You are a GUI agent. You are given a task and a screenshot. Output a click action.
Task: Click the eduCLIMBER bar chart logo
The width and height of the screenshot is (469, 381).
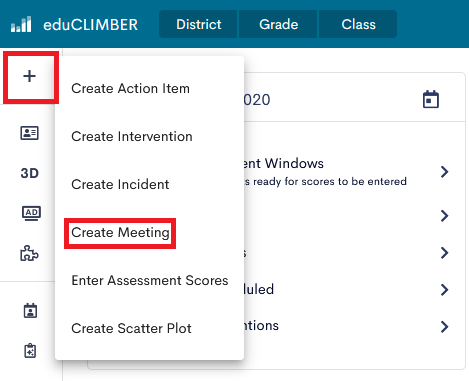[21, 24]
